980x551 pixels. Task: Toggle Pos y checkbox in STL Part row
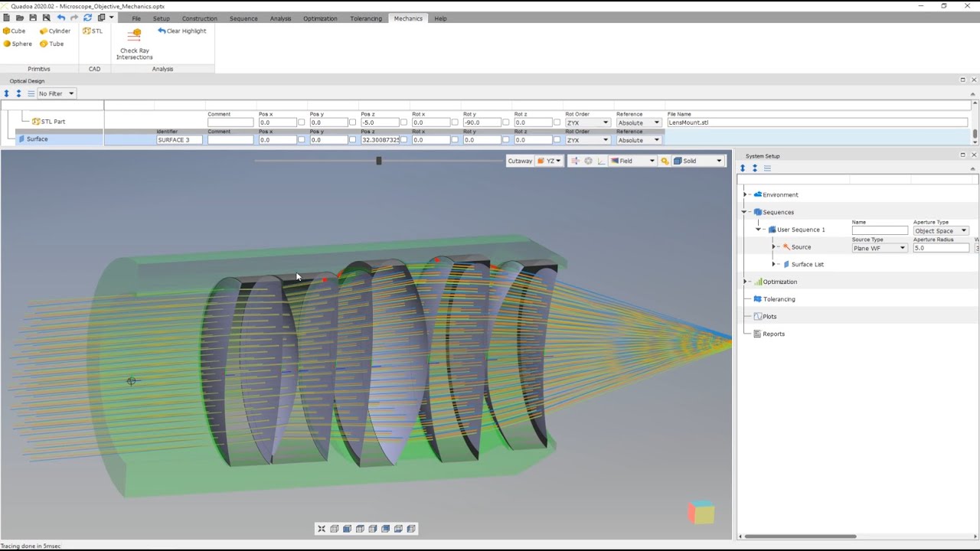[x=352, y=122]
